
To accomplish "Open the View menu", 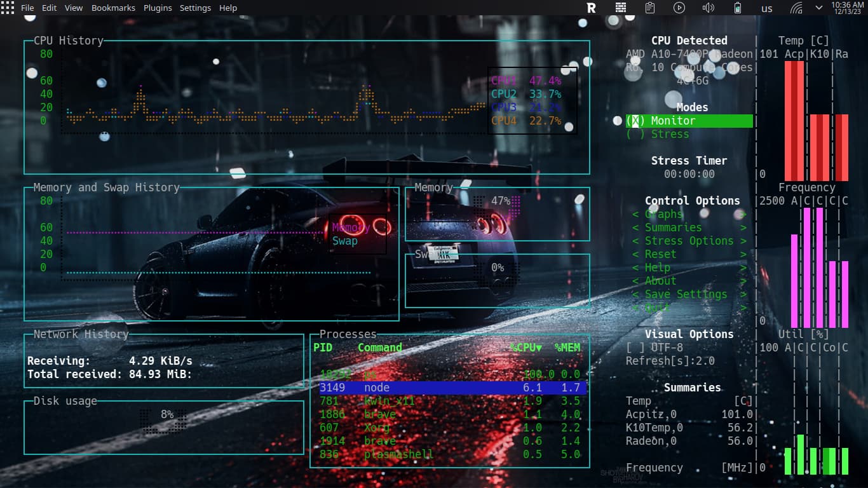I will click(74, 8).
